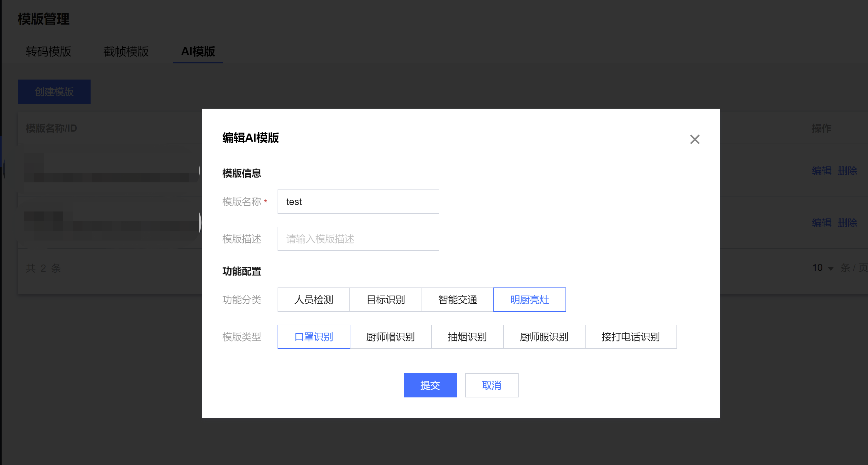Click 编辑 link in the first row
The image size is (868, 465).
821,171
